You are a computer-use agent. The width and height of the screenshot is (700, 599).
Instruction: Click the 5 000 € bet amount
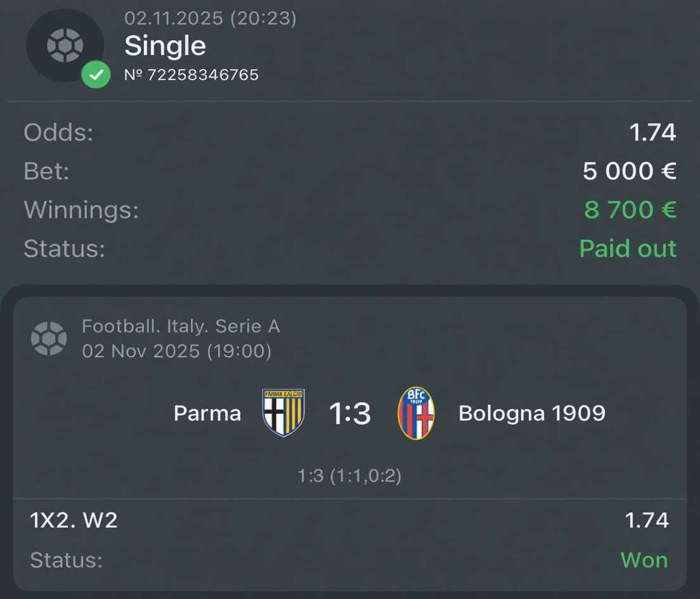coord(630,171)
